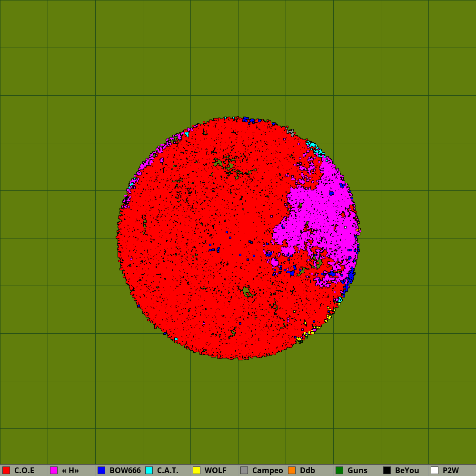Select the Ddb legend label

pos(307,470)
